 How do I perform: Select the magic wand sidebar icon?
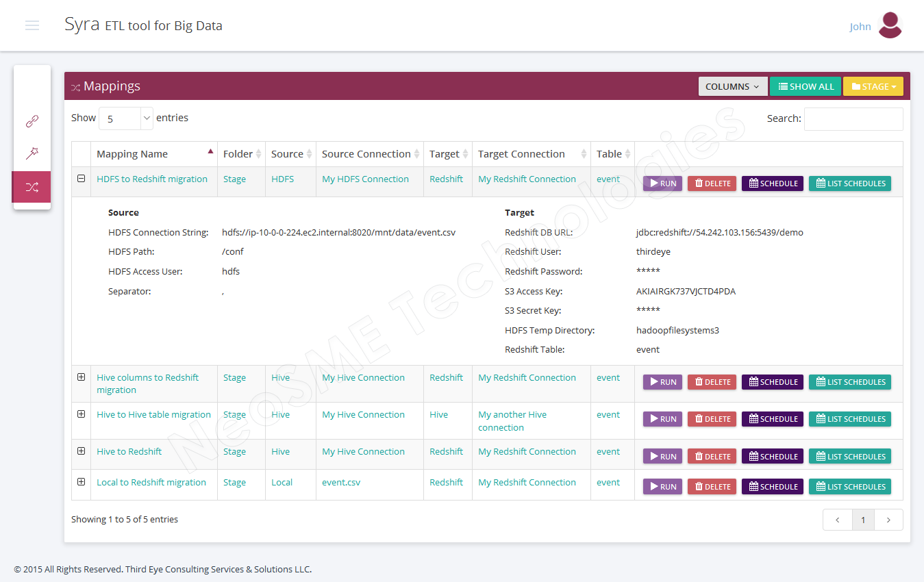tap(32, 153)
